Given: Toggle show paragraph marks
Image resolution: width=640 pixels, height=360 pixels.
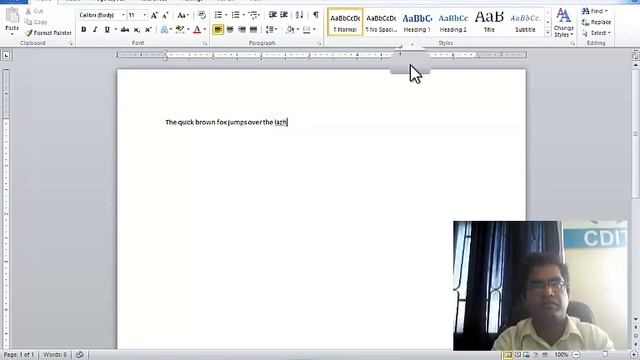Looking at the screenshot, I should coord(316,15).
